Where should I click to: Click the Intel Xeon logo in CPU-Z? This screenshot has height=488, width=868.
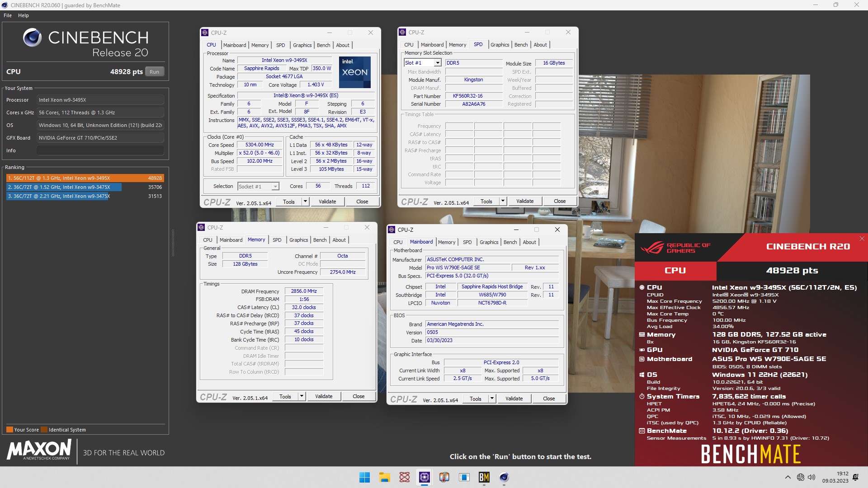[354, 72]
